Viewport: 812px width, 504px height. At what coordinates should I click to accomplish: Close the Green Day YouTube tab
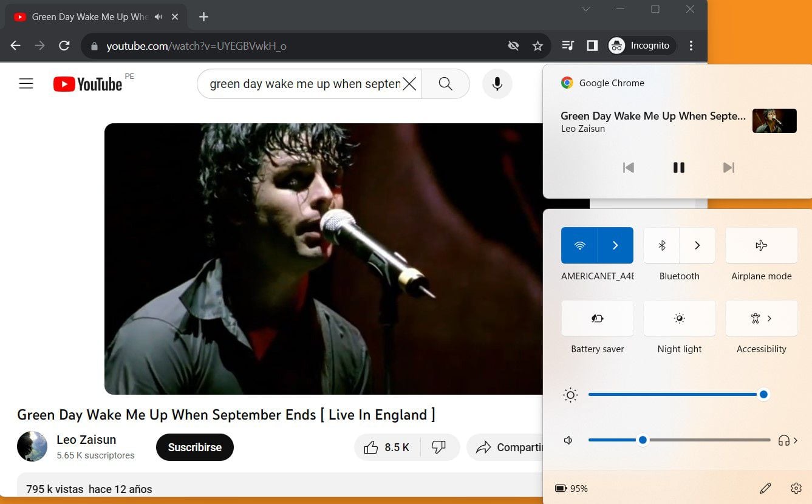(175, 17)
